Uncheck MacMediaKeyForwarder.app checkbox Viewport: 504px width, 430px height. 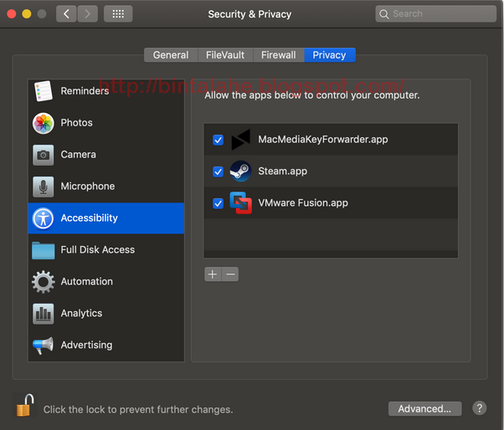pyautogui.click(x=219, y=140)
